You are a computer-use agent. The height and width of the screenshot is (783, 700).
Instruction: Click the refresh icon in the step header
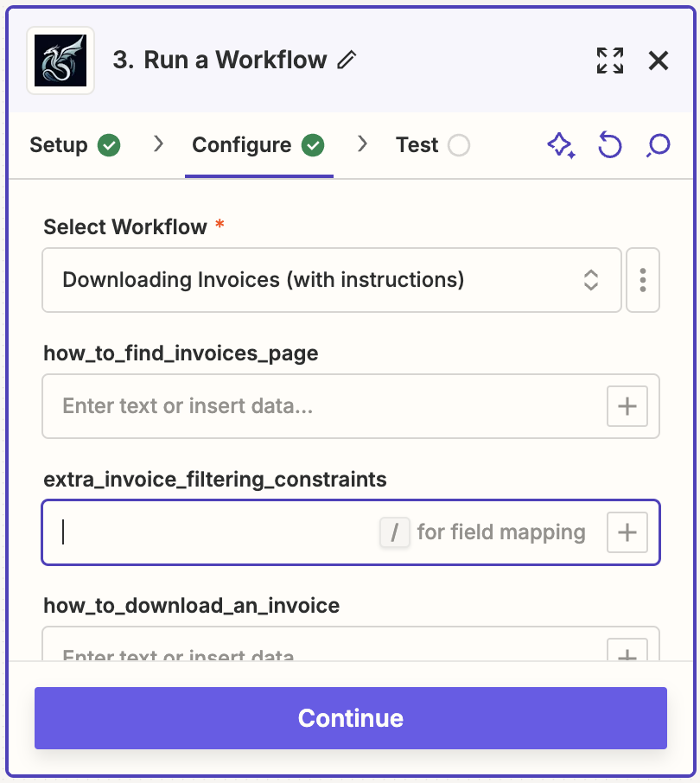610,145
